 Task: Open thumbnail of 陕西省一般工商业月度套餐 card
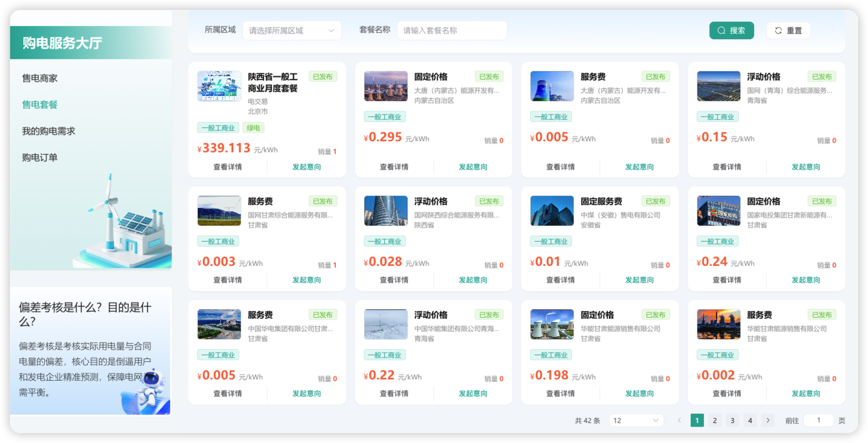pos(219,86)
